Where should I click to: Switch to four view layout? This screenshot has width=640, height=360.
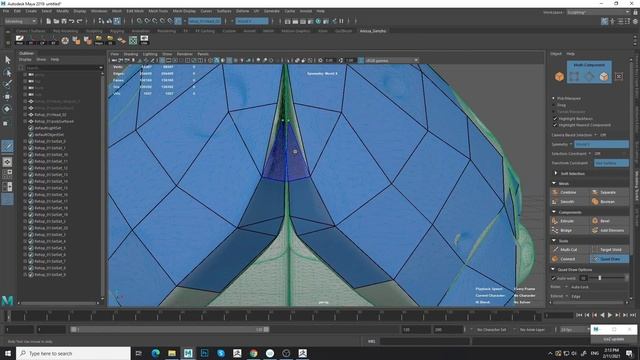[7, 174]
